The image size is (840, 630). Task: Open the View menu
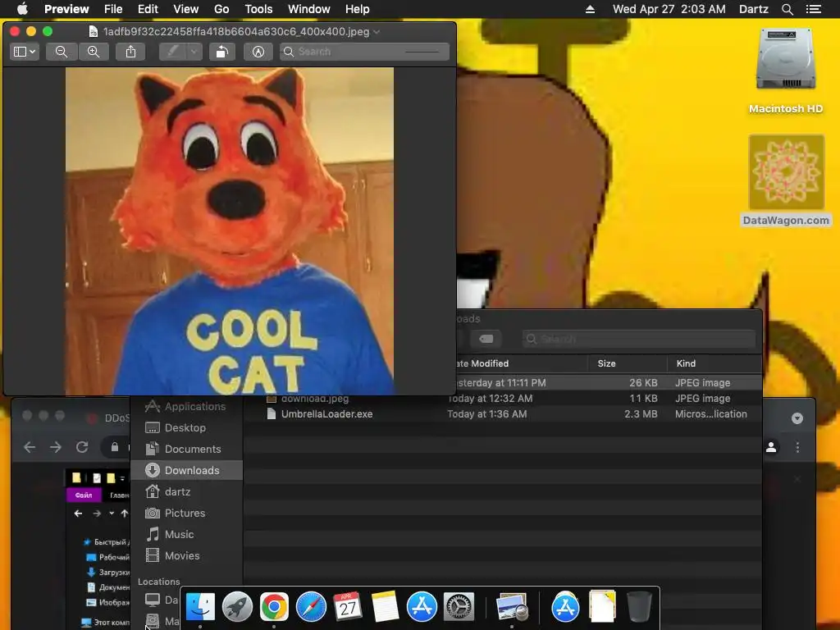point(186,9)
